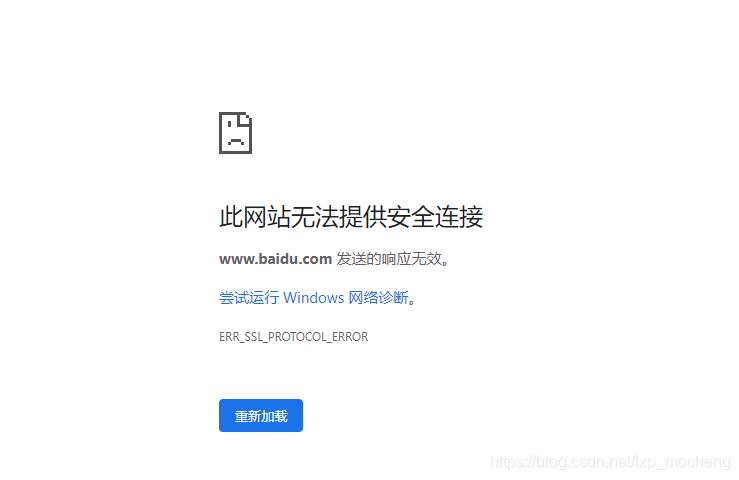Click the heading 此网站无法提供安全连接

tap(351, 217)
